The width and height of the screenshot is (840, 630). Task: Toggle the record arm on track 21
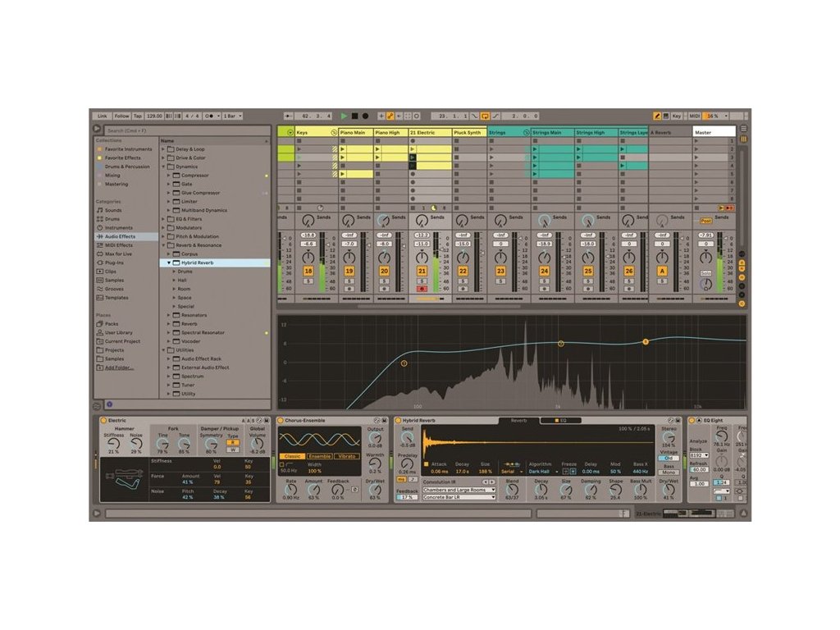coord(422,289)
